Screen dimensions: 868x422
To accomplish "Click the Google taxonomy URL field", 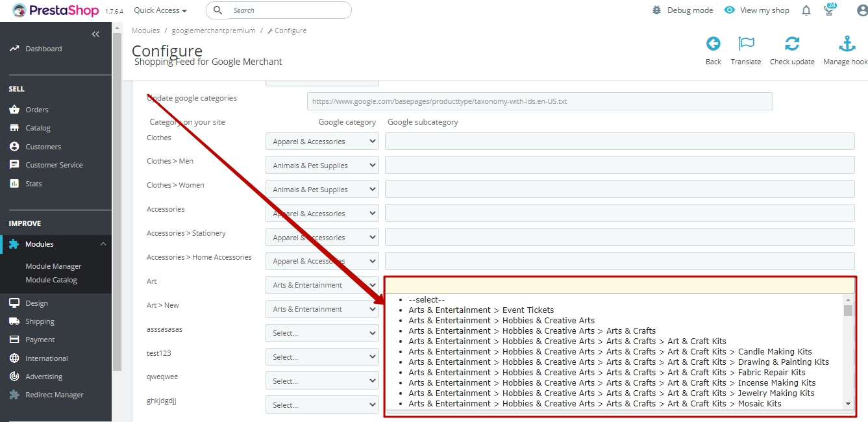I will click(x=539, y=101).
